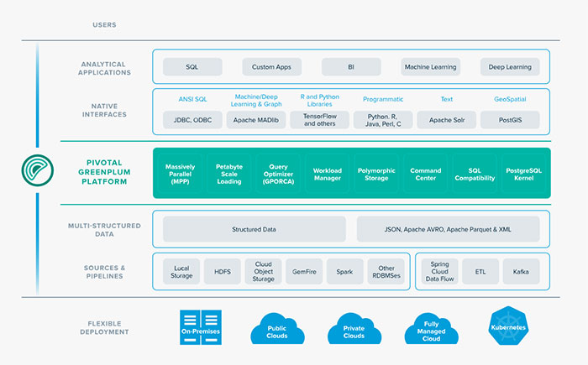
Task: Select the HDFS source box
Action: (222, 271)
